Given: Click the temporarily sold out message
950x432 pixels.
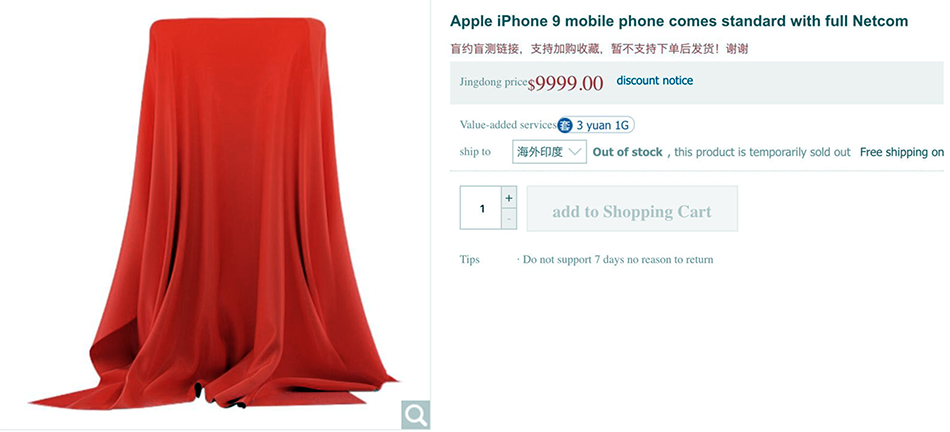Looking at the screenshot, I should point(762,152).
